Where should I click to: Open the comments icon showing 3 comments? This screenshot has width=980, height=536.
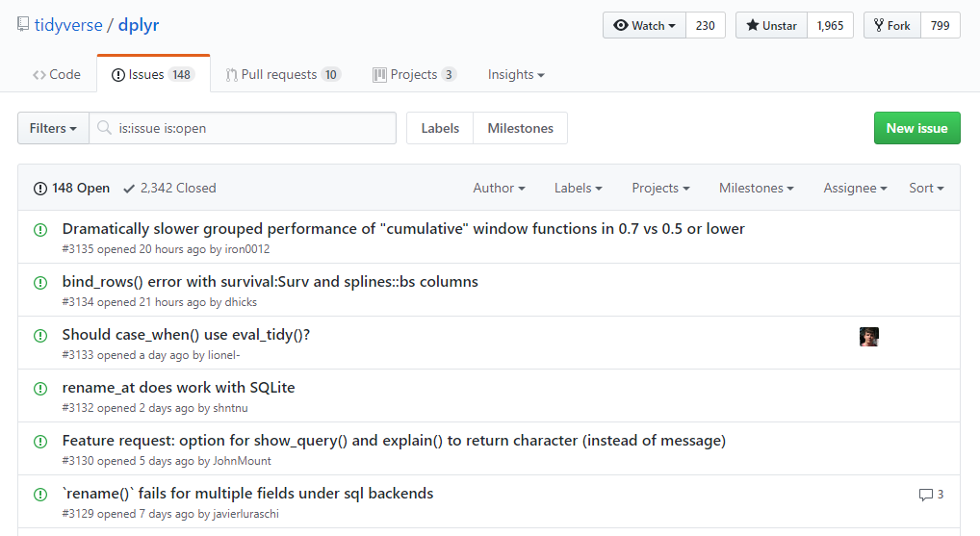pyautogui.click(x=931, y=495)
